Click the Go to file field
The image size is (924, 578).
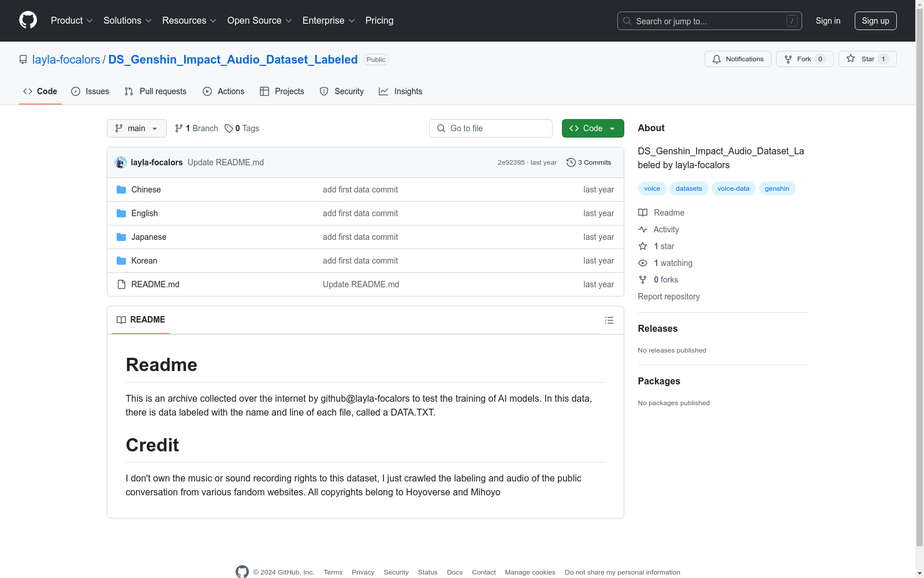491,128
